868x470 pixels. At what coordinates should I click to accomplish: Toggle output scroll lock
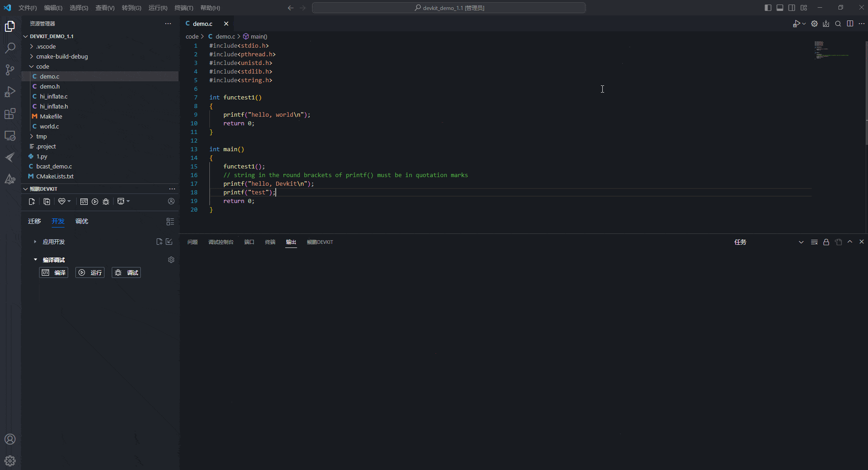[x=826, y=242]
